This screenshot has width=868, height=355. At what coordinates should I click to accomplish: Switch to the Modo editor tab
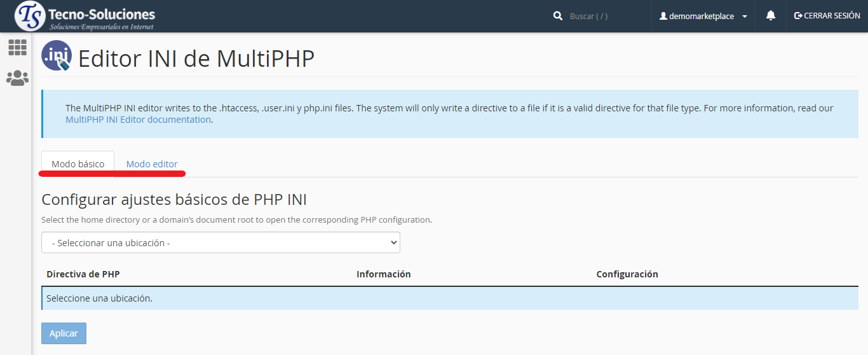(152, 164)
